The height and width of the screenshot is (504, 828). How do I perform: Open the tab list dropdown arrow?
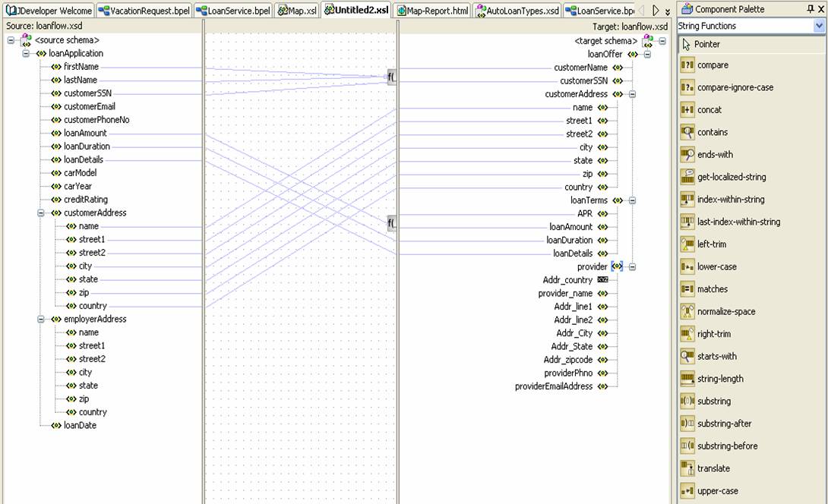[x=668, y=11]
